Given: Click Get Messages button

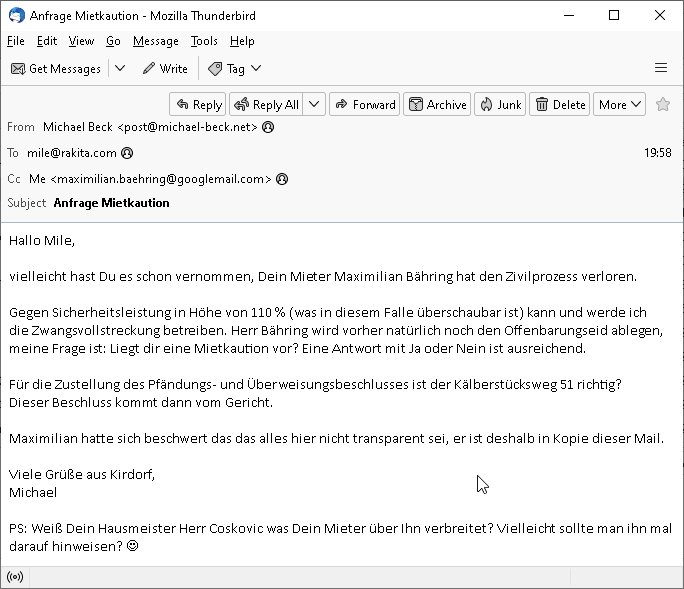Looking at the screenshot, I should [55, 68].
